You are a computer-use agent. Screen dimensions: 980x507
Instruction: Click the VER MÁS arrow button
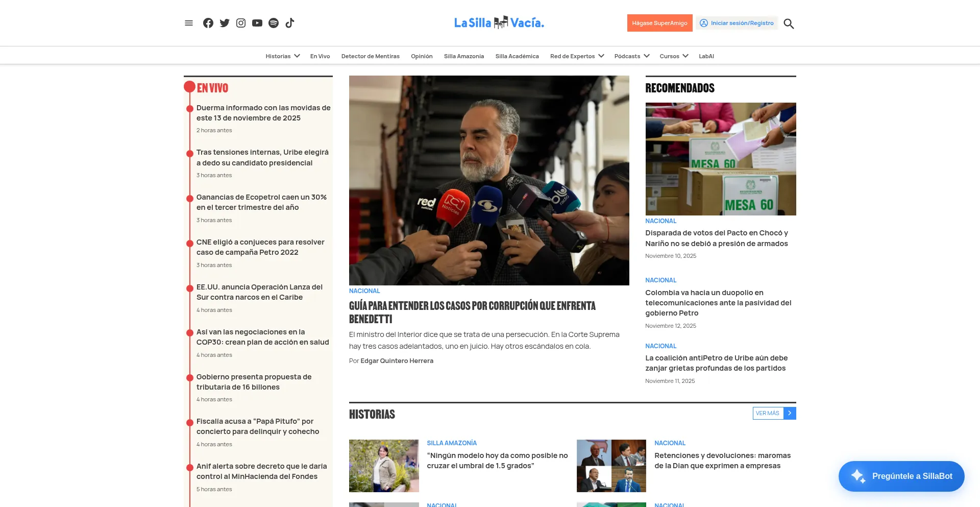[x=790, y=413]
